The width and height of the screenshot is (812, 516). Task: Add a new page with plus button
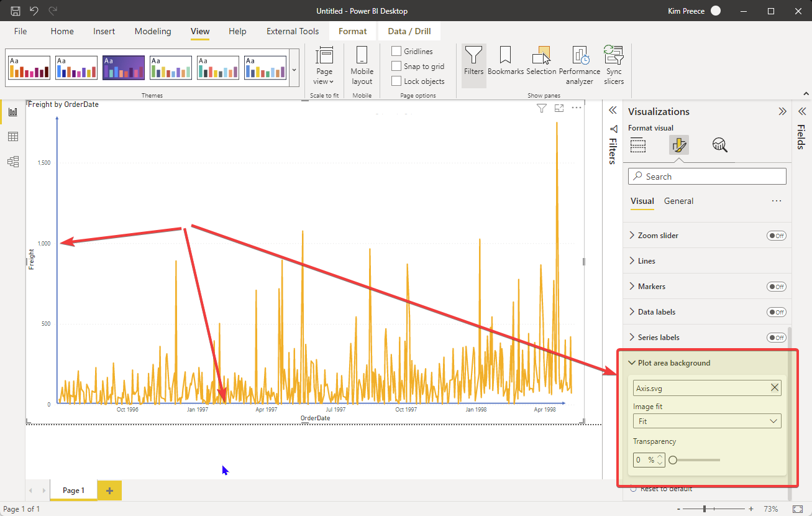click(109, 491)
